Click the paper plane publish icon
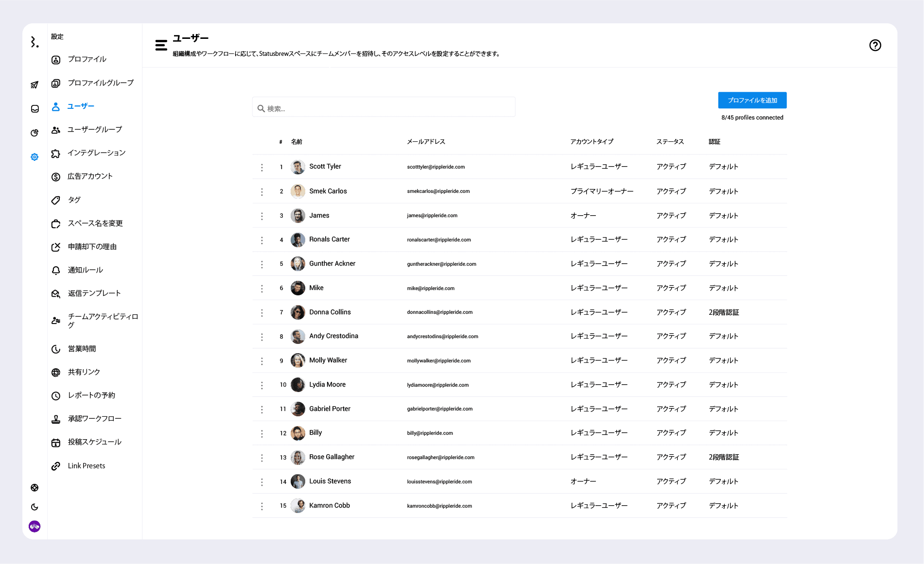Image resolution: width=924 pixels, height=564 pixels. tap(35, 85)
